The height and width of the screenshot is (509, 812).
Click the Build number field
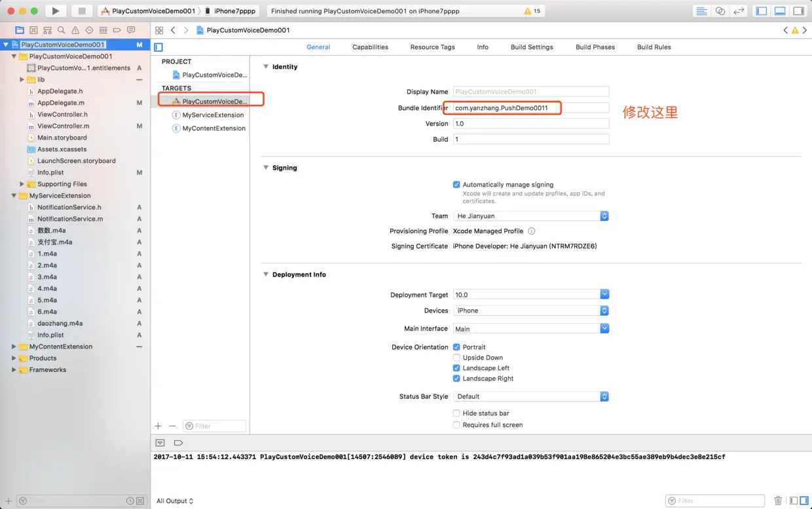(x=531, y=139)
